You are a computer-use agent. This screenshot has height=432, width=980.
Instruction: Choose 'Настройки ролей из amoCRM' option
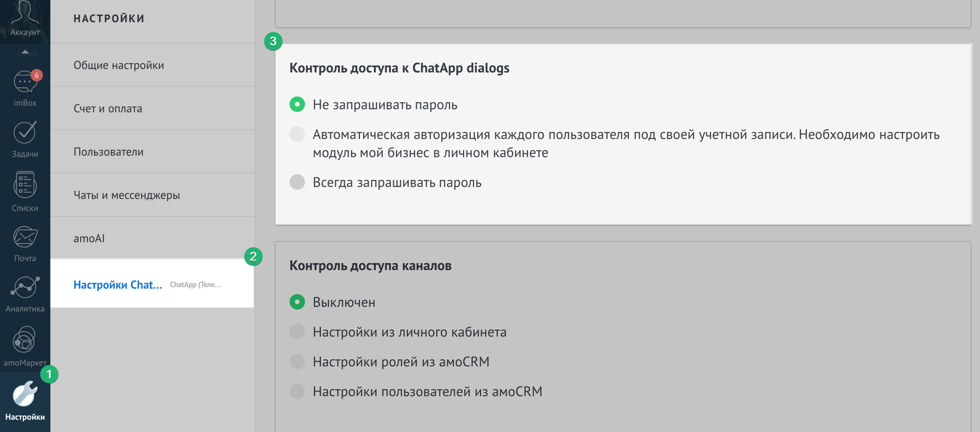297,362
